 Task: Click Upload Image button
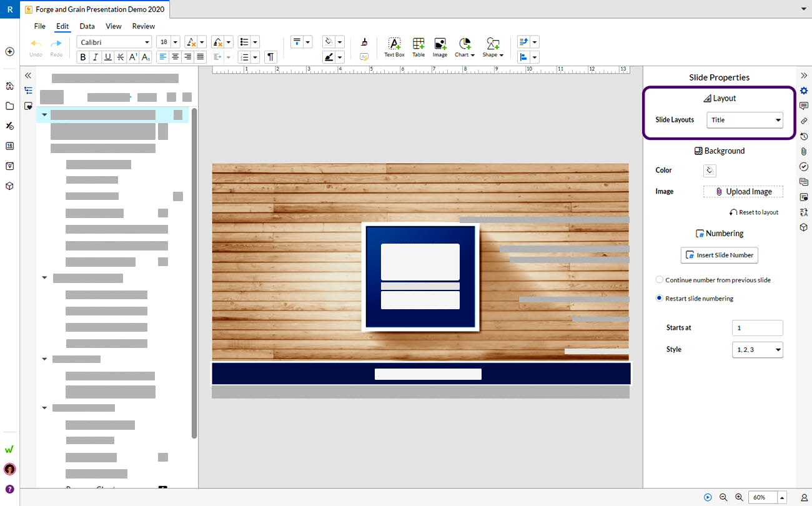tap(743, 192)
